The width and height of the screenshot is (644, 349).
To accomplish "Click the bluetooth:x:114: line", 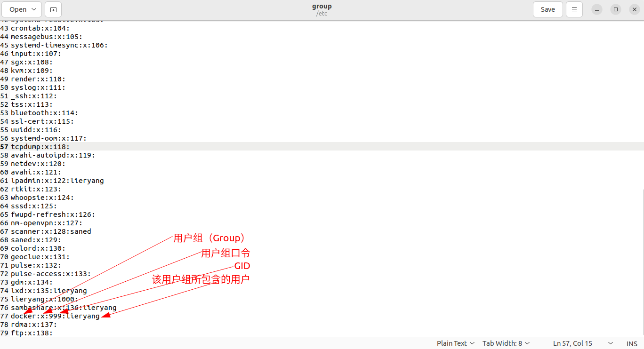I will tap(44, 113).
